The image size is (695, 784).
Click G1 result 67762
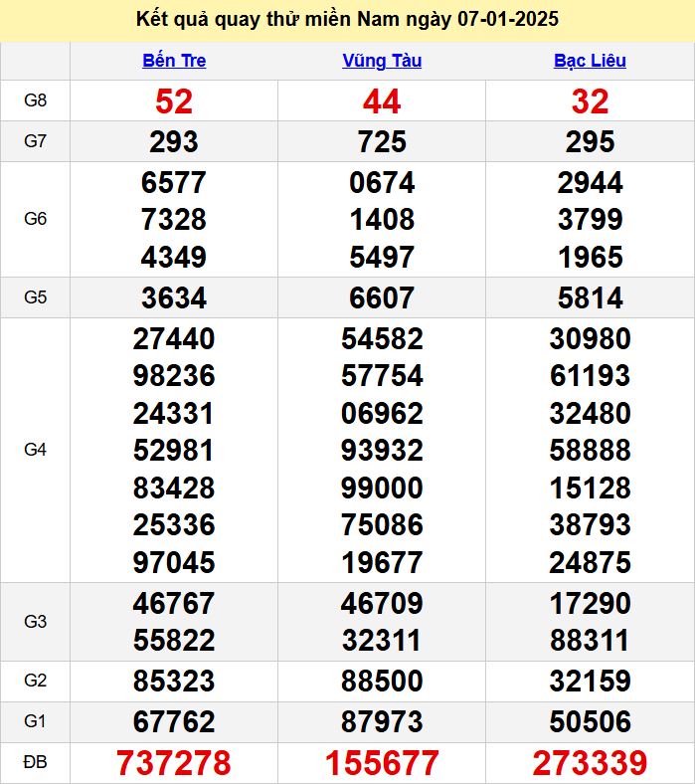[174, 722]
